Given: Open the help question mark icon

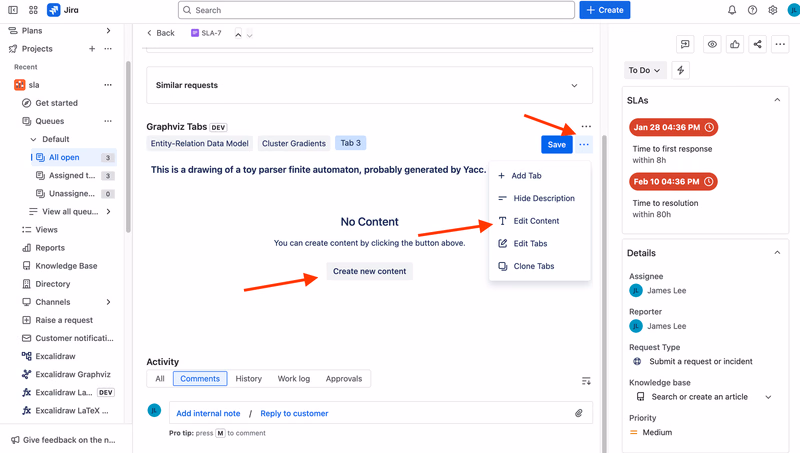Looking at the screenshot, I should tap(752, 10).
